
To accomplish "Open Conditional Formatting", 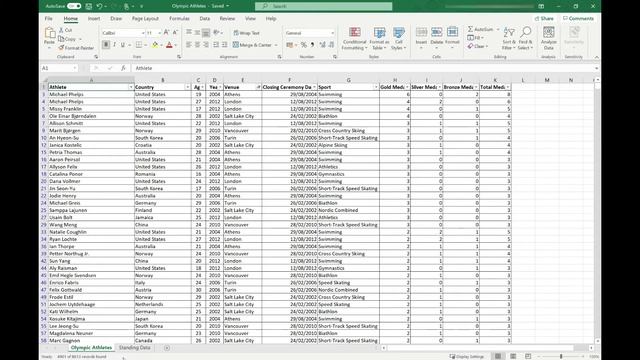I will coord(354,39).
